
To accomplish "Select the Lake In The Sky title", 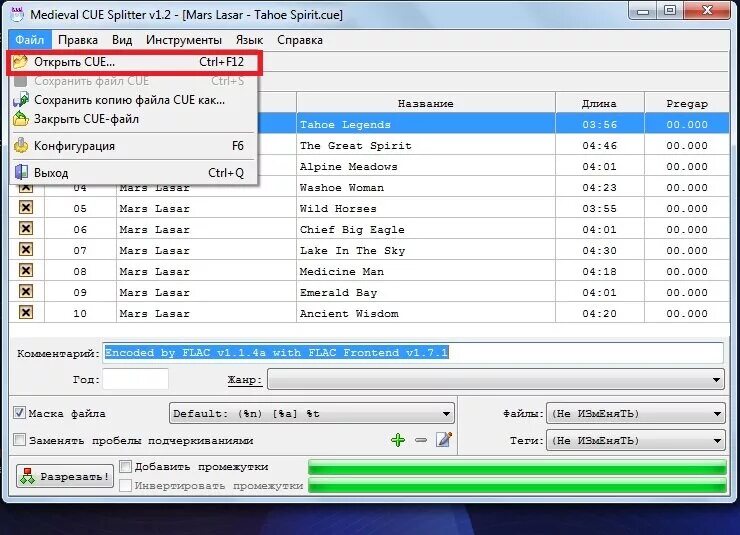I will pos(353,250).
